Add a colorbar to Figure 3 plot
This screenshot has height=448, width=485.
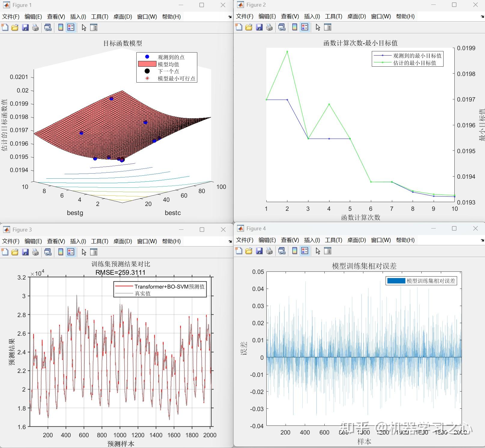click(x=61, y=252)
